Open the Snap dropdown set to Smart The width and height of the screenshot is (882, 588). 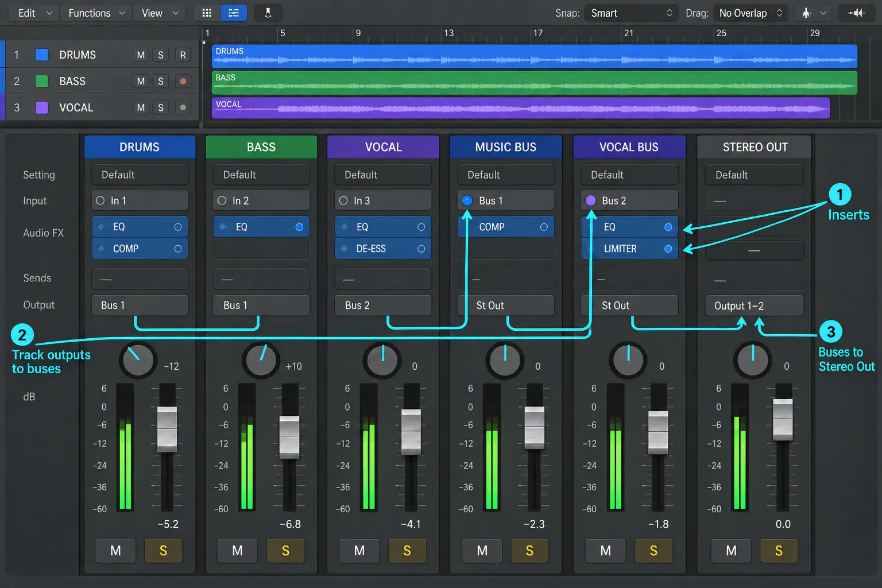631,13
